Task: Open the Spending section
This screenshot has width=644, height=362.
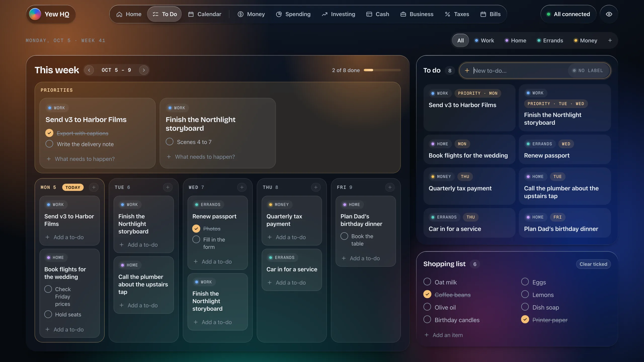Action: 293,14
